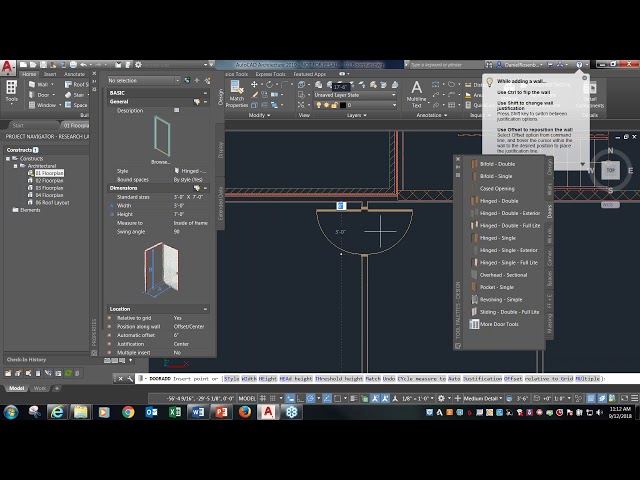Switch to the Model layout tab
Viewport: 640px width, 480px height.
pos(17,388)
